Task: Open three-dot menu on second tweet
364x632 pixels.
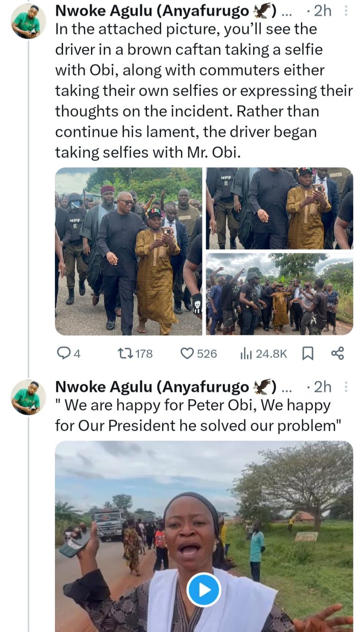Action: pos(346,387)
